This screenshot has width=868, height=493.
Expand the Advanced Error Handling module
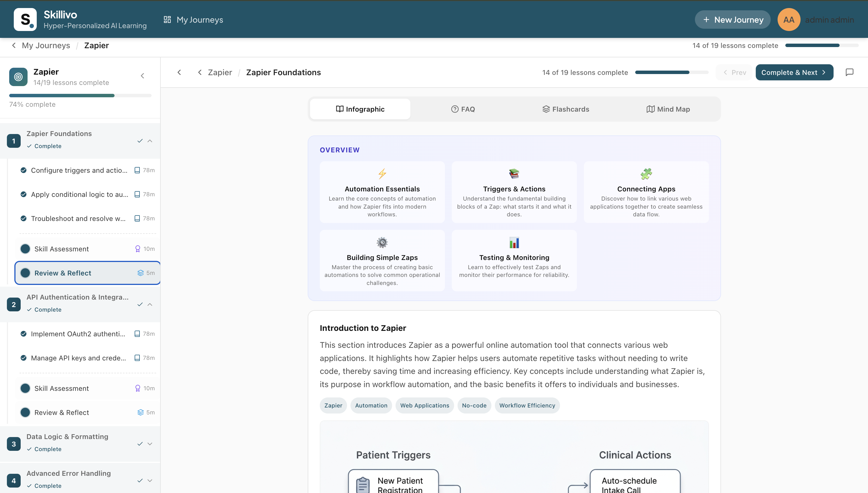click(150, 480)
